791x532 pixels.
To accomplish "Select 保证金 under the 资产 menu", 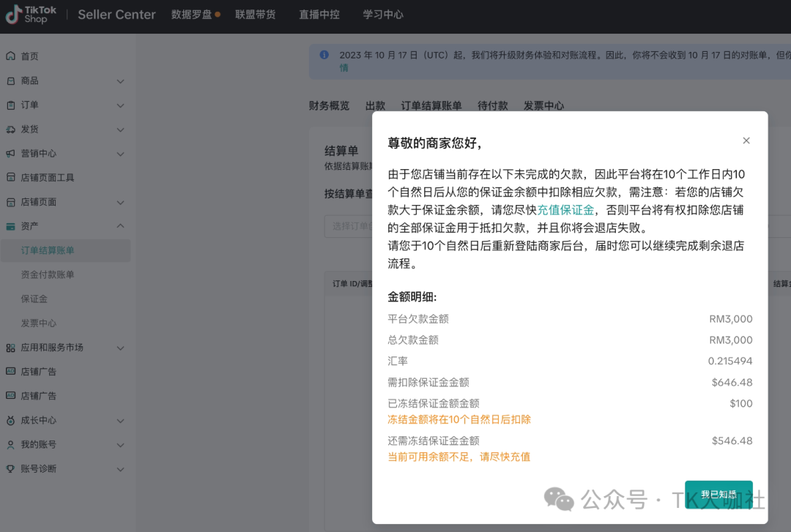I will coord(34,299).
